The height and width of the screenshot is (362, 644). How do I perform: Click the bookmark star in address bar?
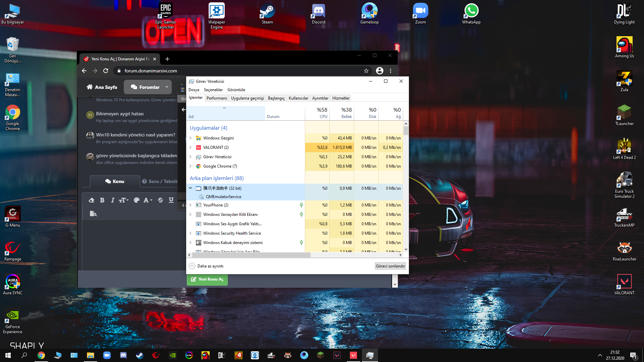coord(366,71)
